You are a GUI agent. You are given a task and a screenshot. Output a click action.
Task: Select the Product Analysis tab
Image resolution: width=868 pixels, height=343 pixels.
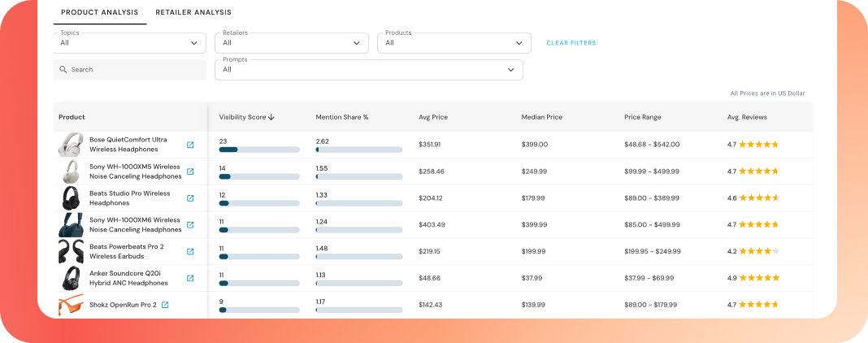tap(100, 12)
